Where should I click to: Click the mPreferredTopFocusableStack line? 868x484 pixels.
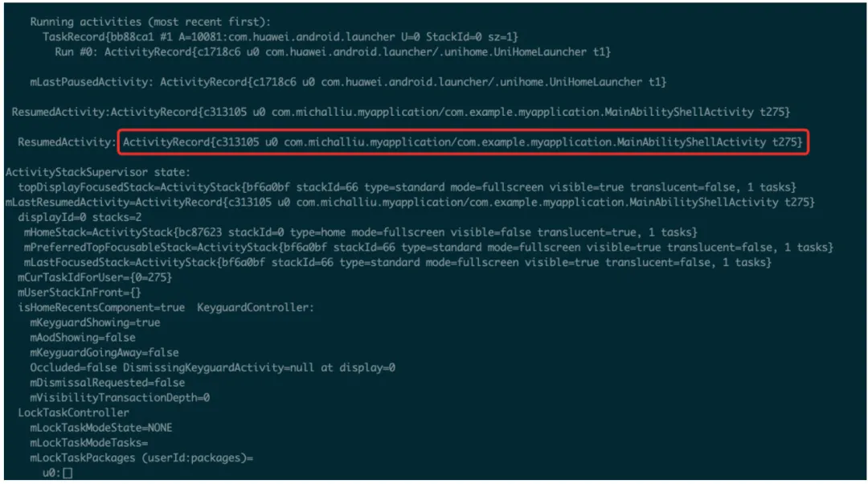(x=428, y=247)
